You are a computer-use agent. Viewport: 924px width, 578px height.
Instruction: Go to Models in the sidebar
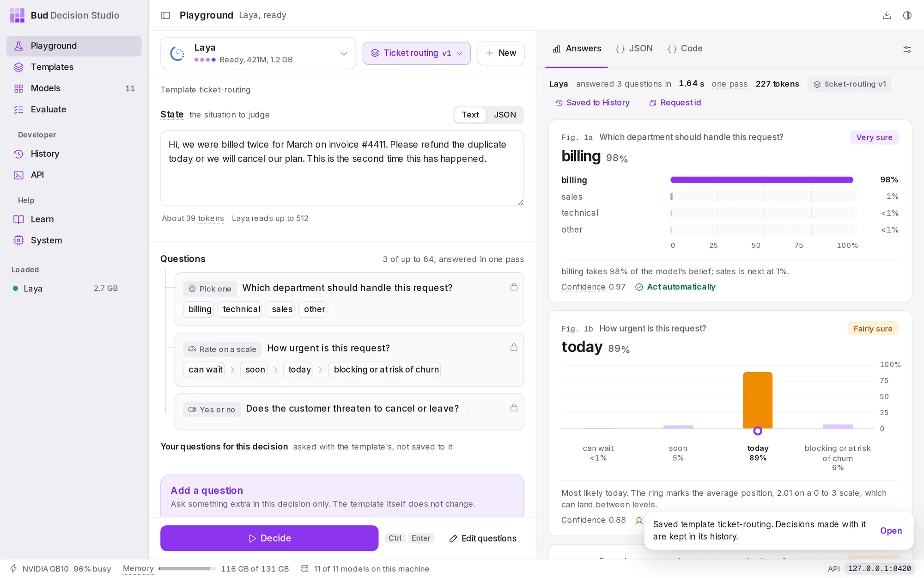(74, 88)
